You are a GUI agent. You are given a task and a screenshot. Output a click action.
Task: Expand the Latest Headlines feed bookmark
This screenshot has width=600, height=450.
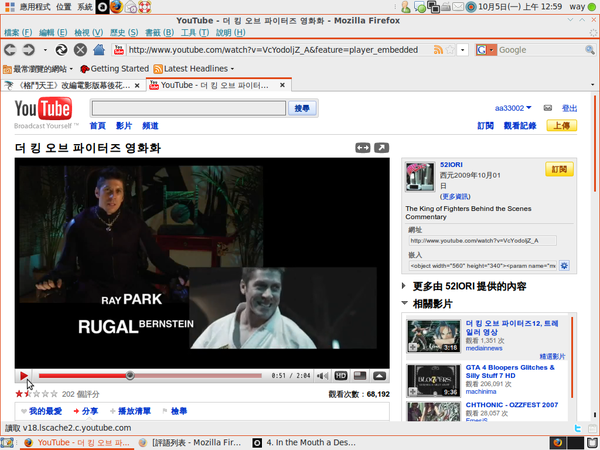tap(194, 69)
